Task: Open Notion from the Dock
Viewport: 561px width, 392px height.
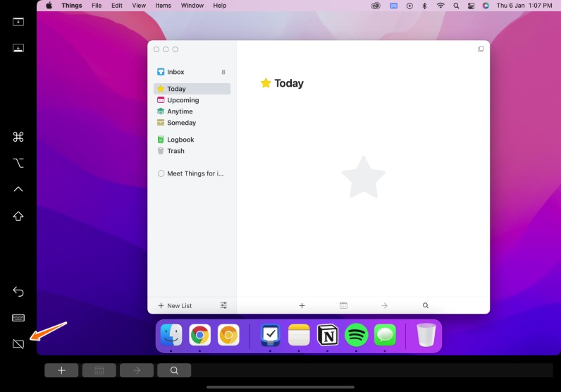Action: (x=328, y=335)
